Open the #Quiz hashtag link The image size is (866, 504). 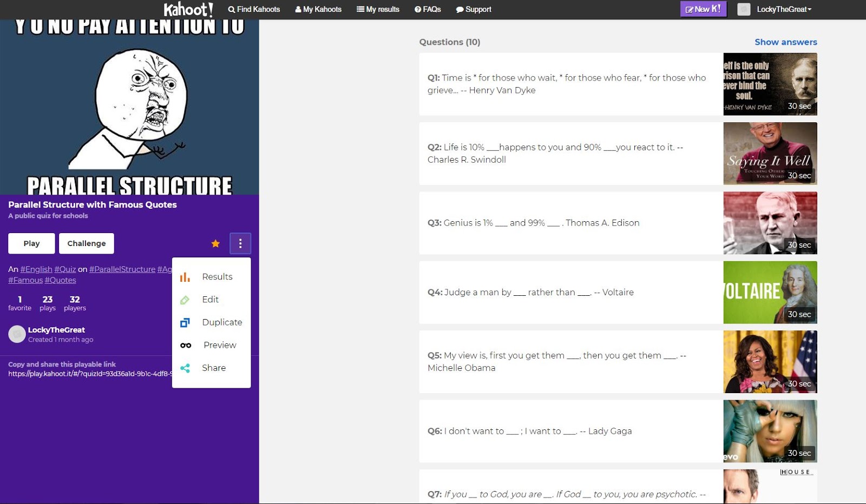pyautogui.click(x=65, y=269)
